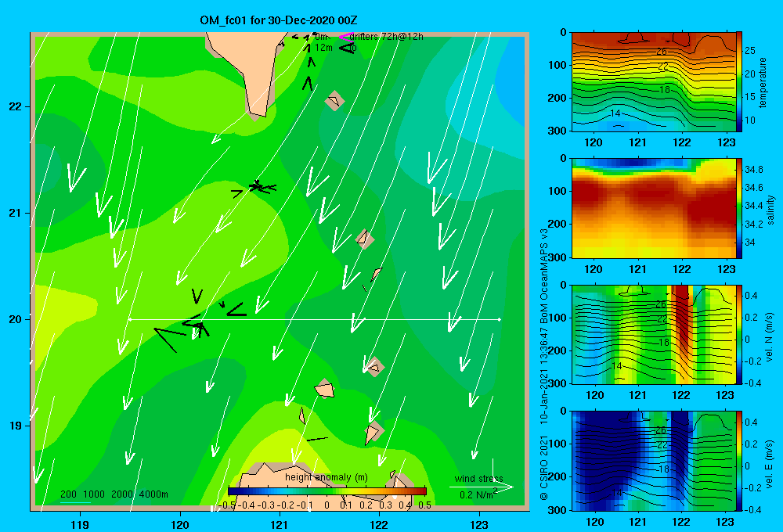Click the '12m' legend label on the map
The width and height of the screenshot is (783, 532).
pyautogui.click(x=323, y=48)
